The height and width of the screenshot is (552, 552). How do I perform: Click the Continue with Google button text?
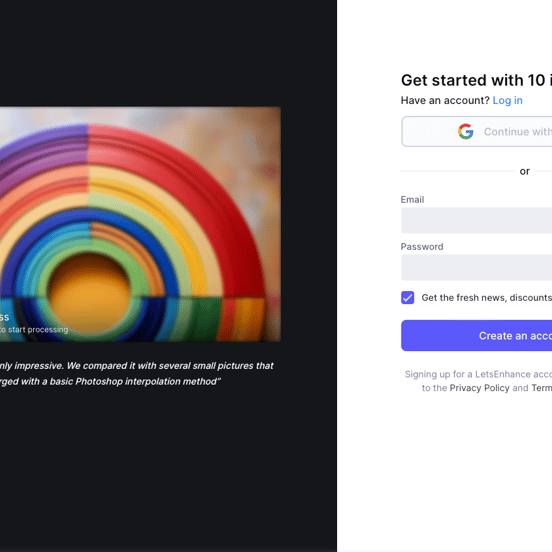coord(518,132)
